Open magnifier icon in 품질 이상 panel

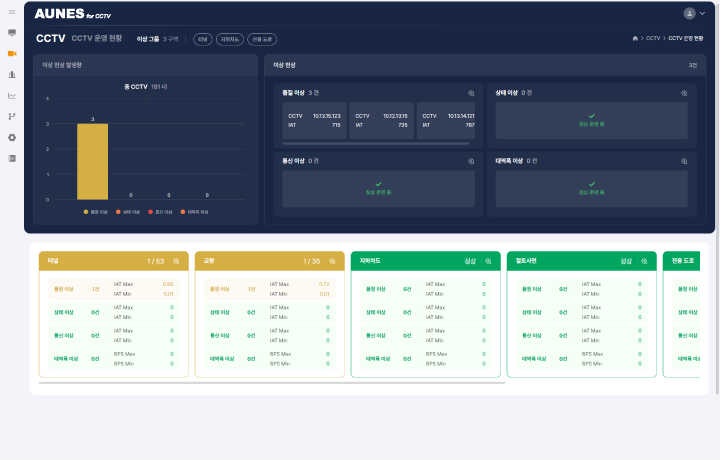(471, 93)
